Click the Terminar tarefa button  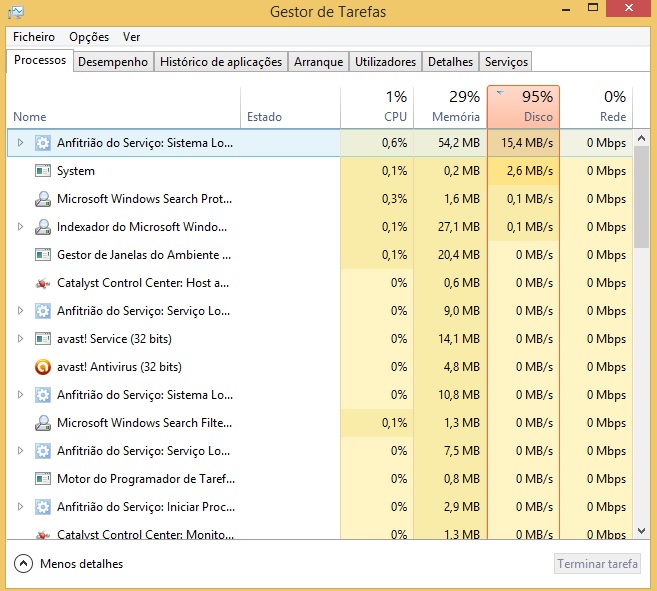coord(597,564)
